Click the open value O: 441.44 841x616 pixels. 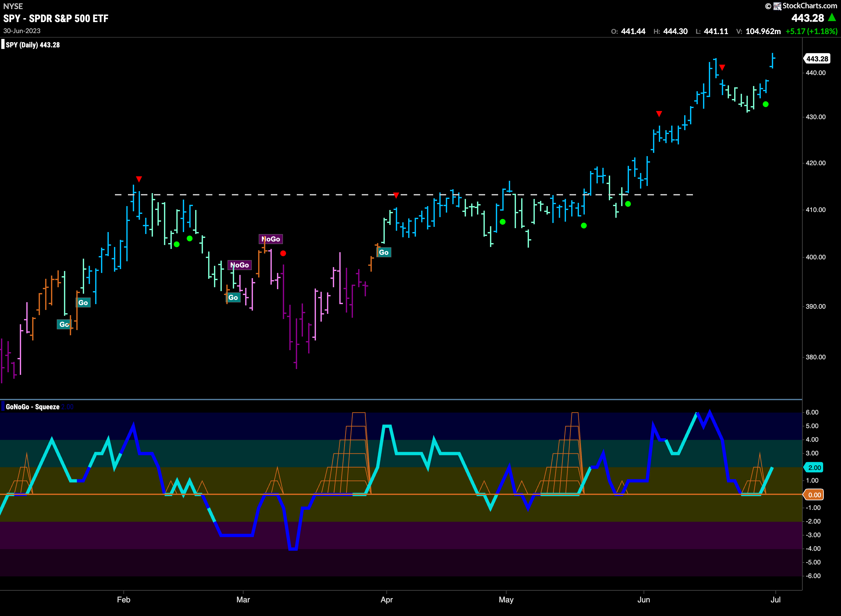click(628, 31)
